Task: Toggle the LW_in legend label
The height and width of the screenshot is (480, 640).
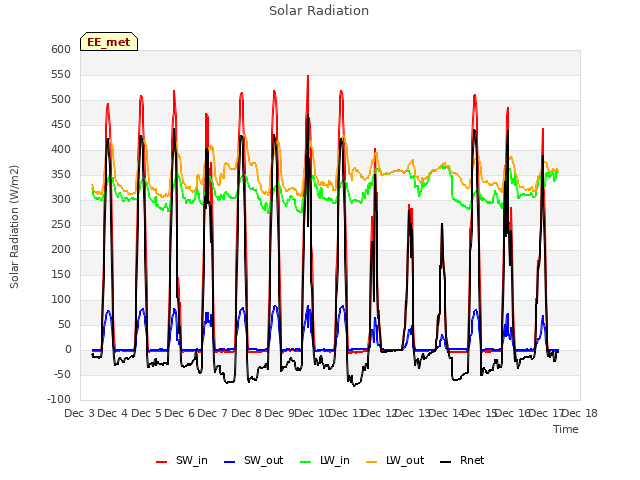Action: point(335,460)
